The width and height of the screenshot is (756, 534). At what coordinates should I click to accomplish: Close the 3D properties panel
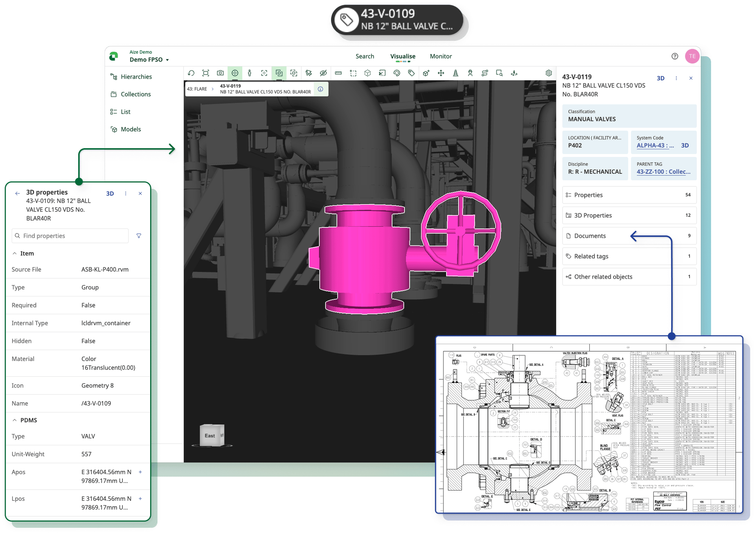pos(140,193)
